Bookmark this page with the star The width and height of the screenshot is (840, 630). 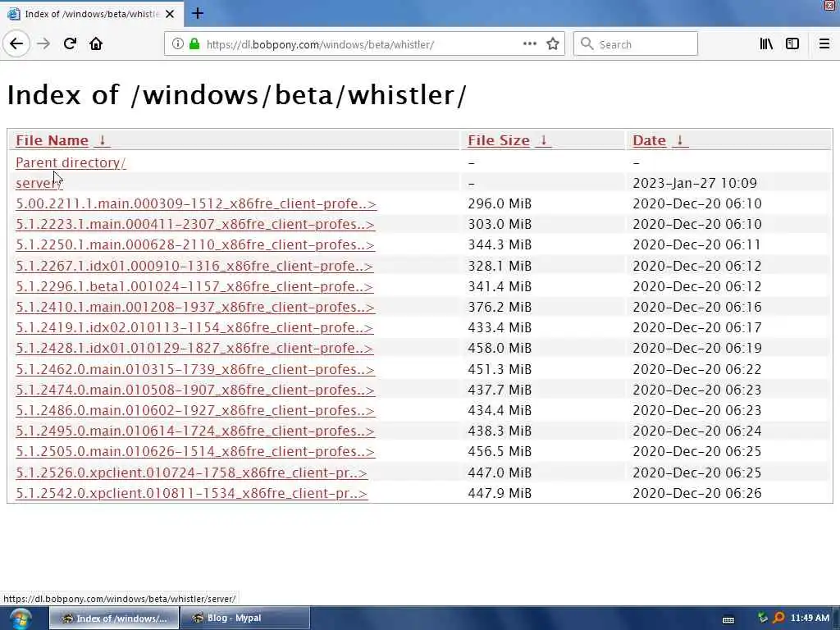pos(553,44)
